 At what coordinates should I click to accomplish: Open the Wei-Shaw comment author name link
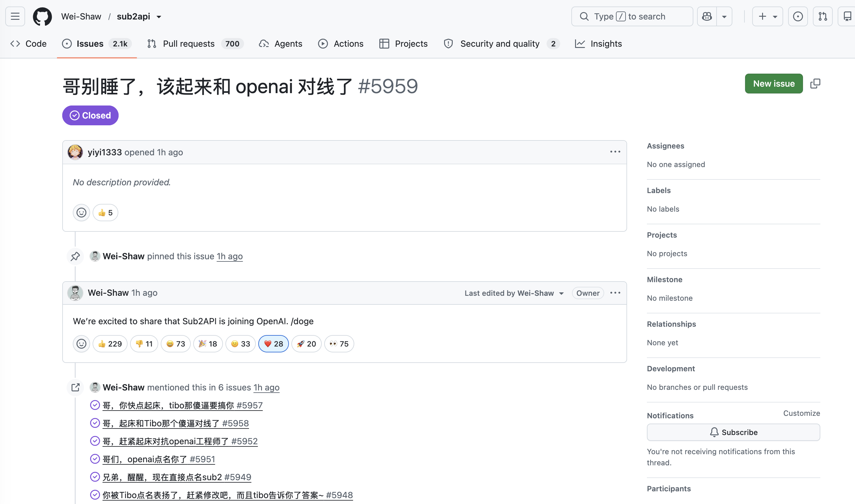tap(108, 293)
